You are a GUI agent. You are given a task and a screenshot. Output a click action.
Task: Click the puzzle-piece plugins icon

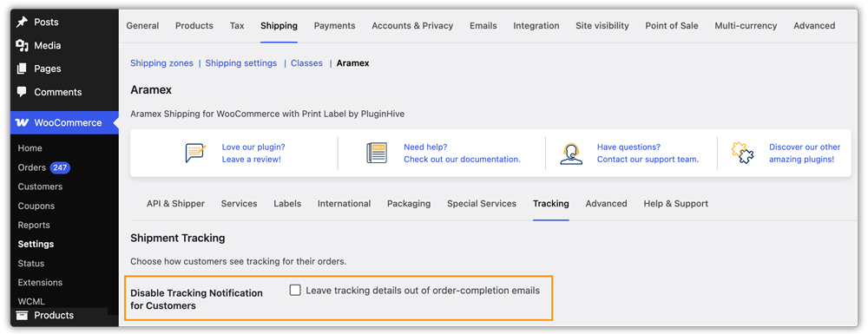pyautogui.click(x=741, y=154)
